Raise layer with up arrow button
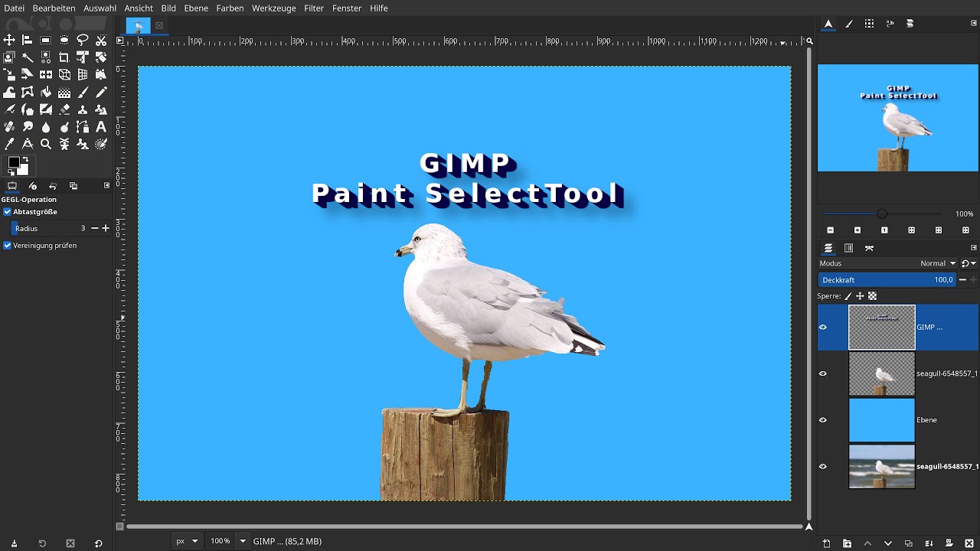The height and width of the screenshot is (551, 980). coord(867,543)
